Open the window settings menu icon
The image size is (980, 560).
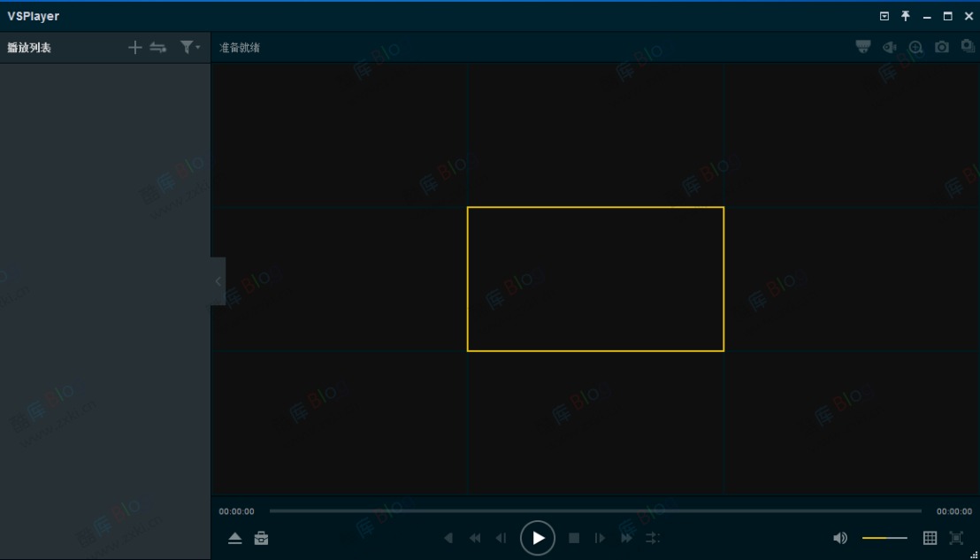click(884, 15)
